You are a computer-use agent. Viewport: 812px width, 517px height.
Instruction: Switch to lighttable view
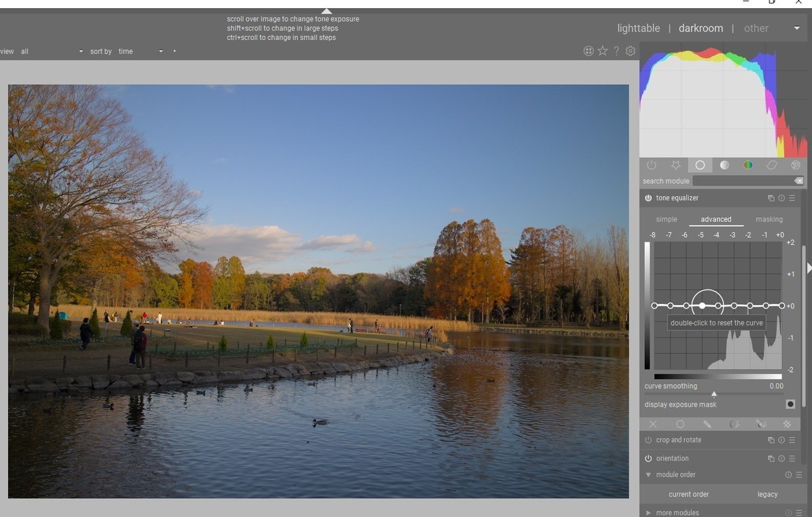[638, 28]
